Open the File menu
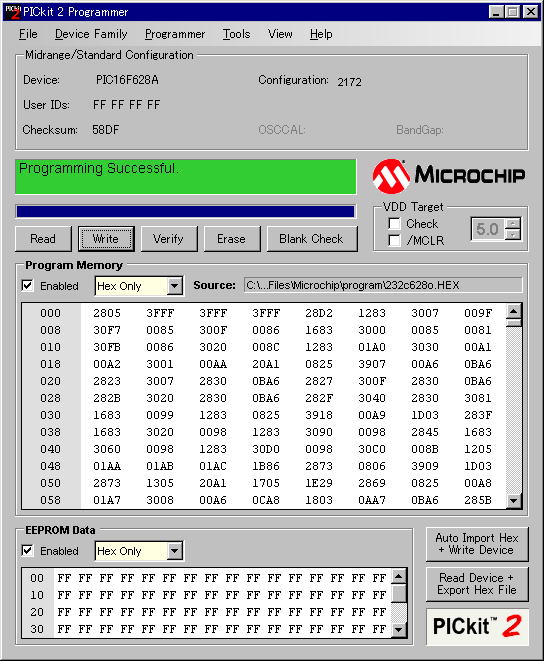Viewport: 544px width, 661px height. [x=28, y=34]
